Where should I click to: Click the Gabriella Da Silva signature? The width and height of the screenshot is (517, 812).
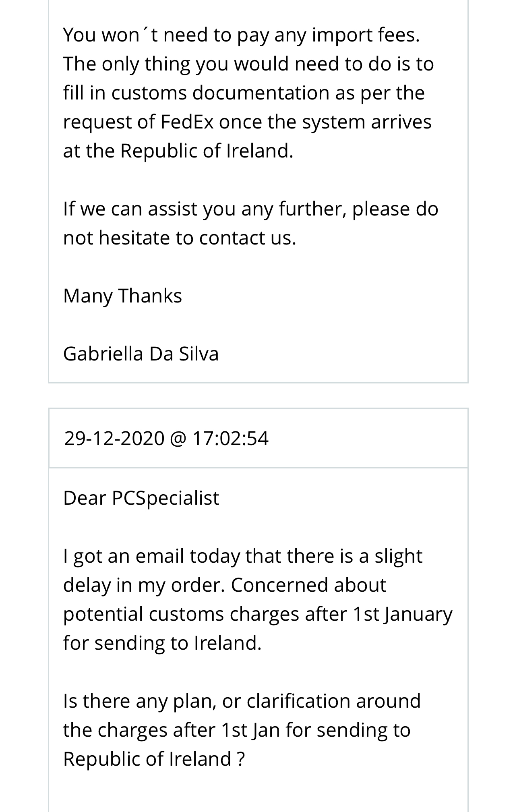(x=141, y=354)
